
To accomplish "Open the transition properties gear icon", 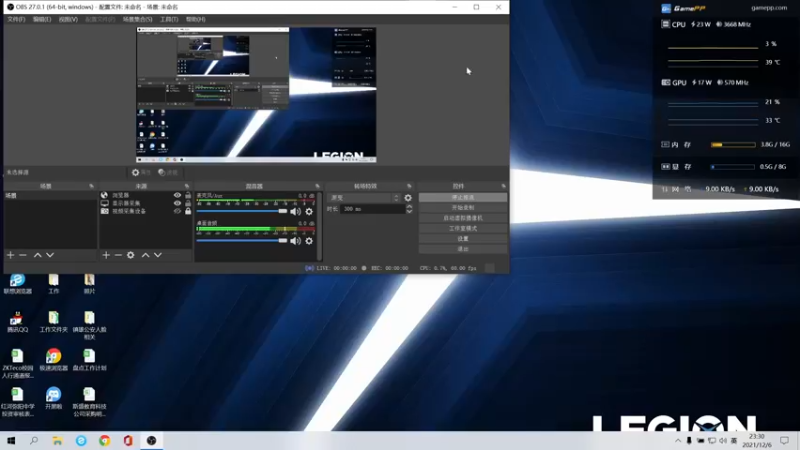I will (408, 198).
